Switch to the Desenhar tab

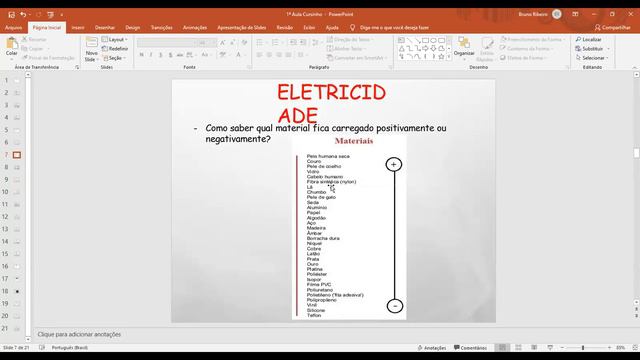104,28
